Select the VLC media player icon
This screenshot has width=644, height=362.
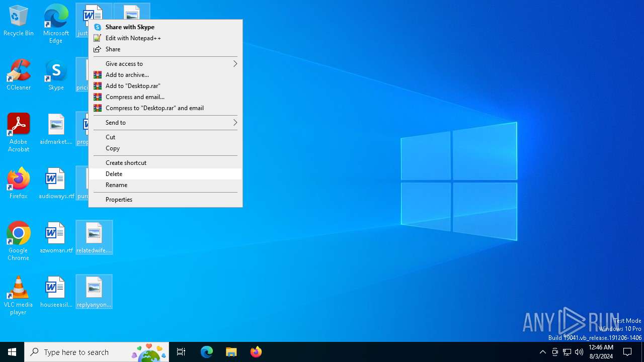point(19,296)
